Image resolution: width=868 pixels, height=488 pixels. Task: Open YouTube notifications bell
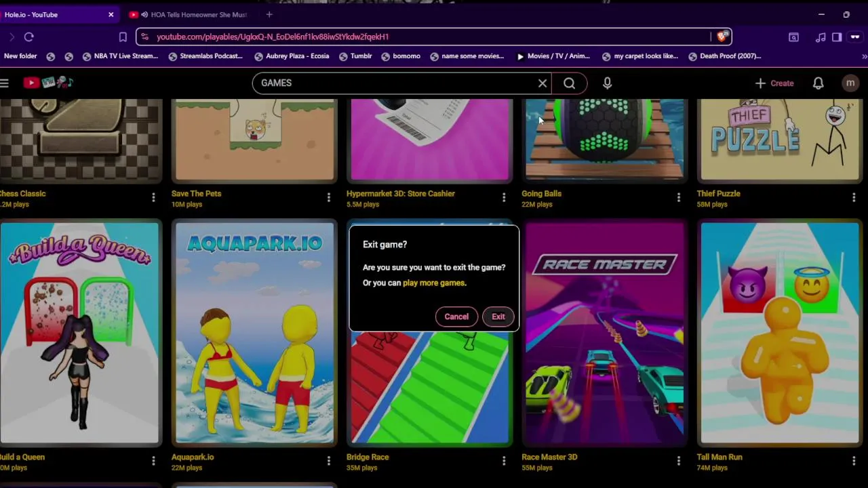(x=818, y=83)
